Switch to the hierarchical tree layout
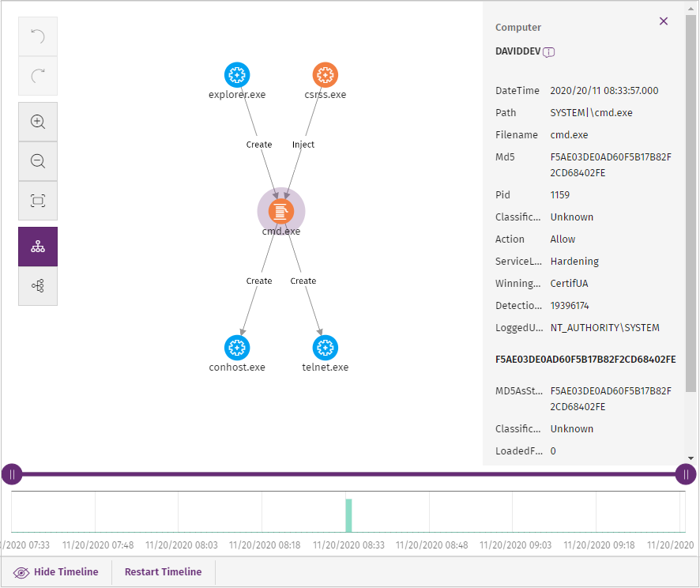 [x=37, y=246]
